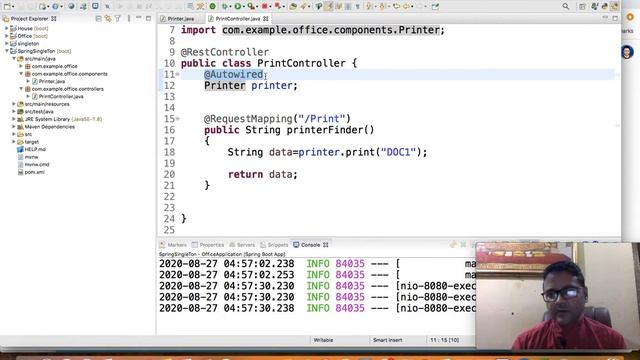Open the Open Perspective icon
The height and width of the screenshot is (360, 640).
(582, 7)
